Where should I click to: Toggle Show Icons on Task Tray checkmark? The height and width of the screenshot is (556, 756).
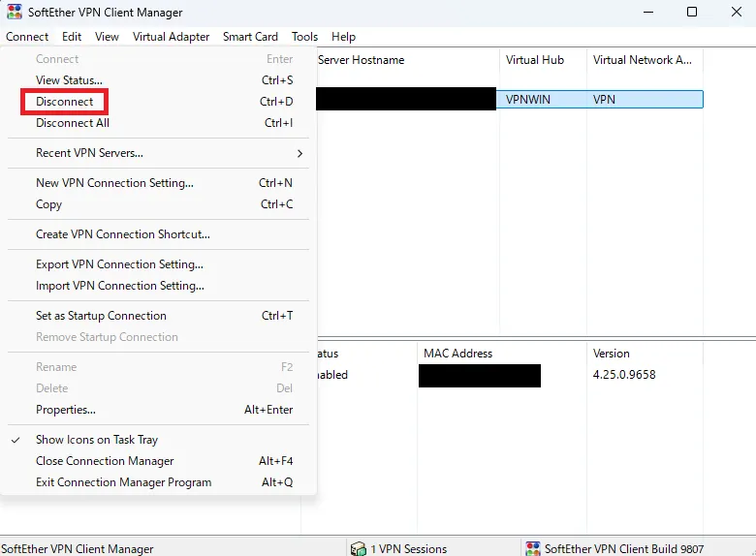[x=16, y=440]
